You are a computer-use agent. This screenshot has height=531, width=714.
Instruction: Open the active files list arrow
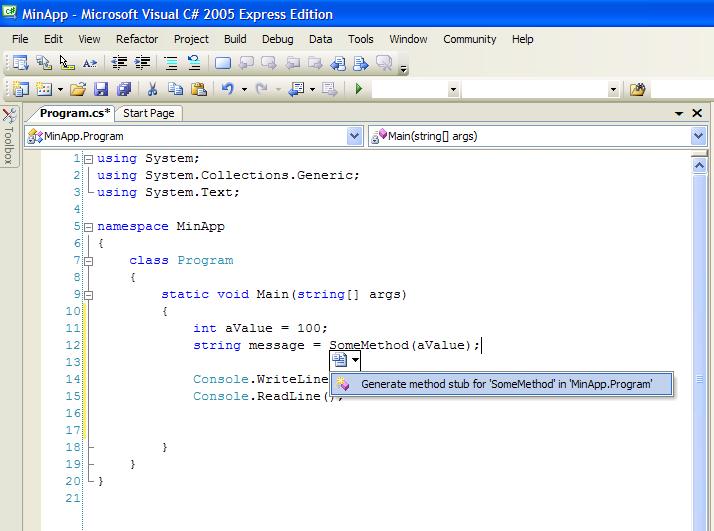pyautogui.click(x=679, y=113)
